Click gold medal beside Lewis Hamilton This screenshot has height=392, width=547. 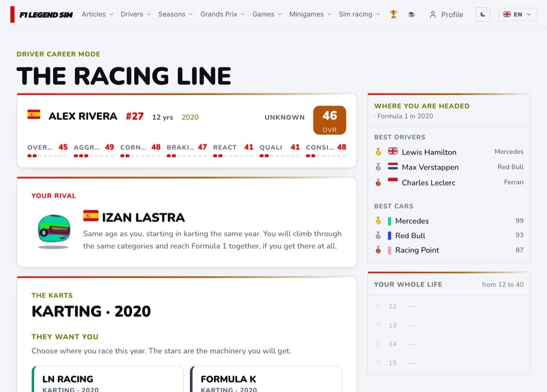[x=378, y=152]
